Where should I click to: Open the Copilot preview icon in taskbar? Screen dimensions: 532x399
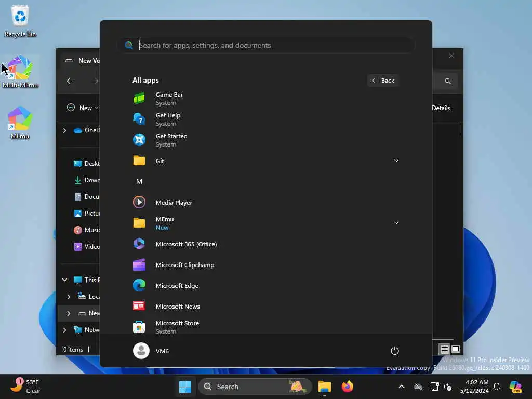pos(515,387)
